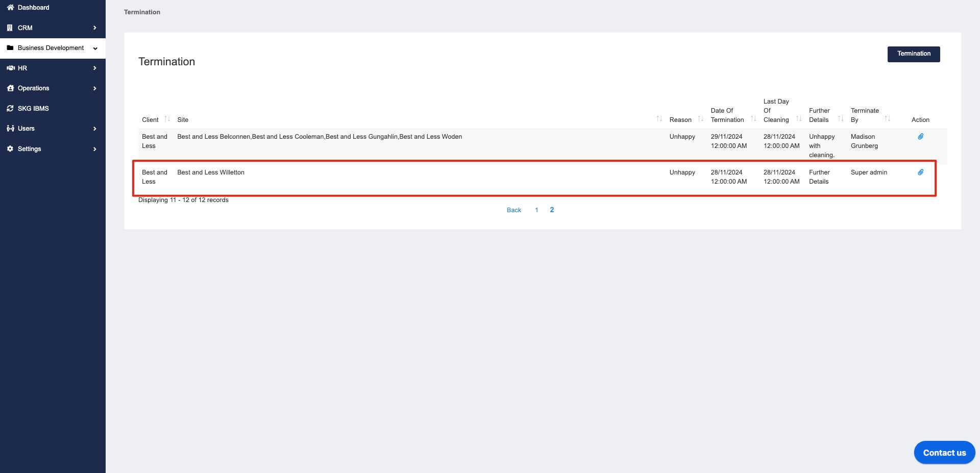Sort table by Site column arrows
Screen dimensions: 980x473
click(659, 118)
